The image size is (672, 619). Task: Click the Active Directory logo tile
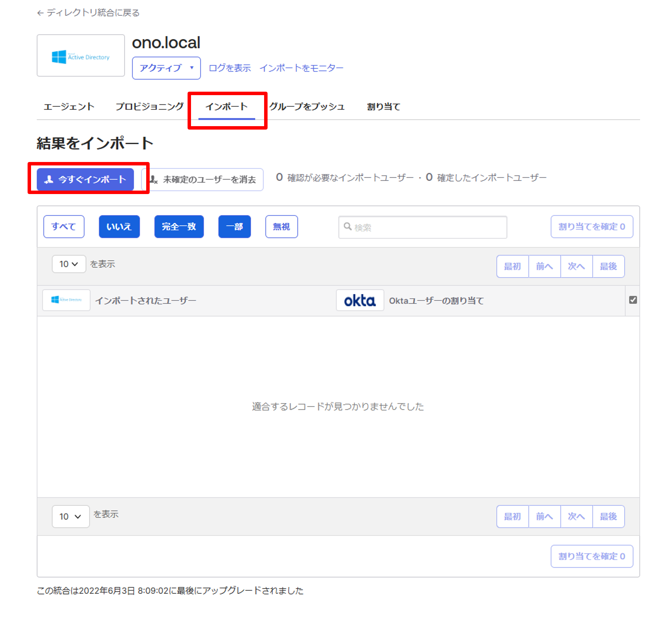(x=81, y=55)
